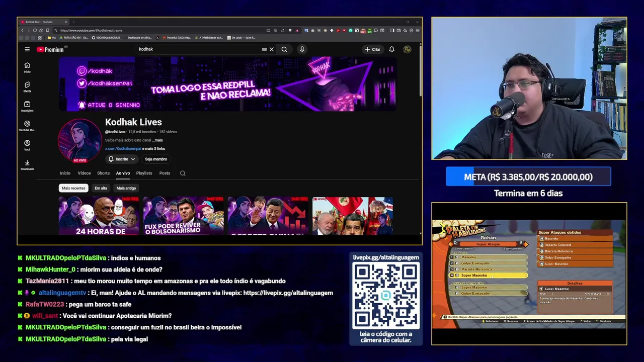The height and width of the screenshot is (362, 644).
Task: Clear the search text with the X
Action: pos(272,49)
